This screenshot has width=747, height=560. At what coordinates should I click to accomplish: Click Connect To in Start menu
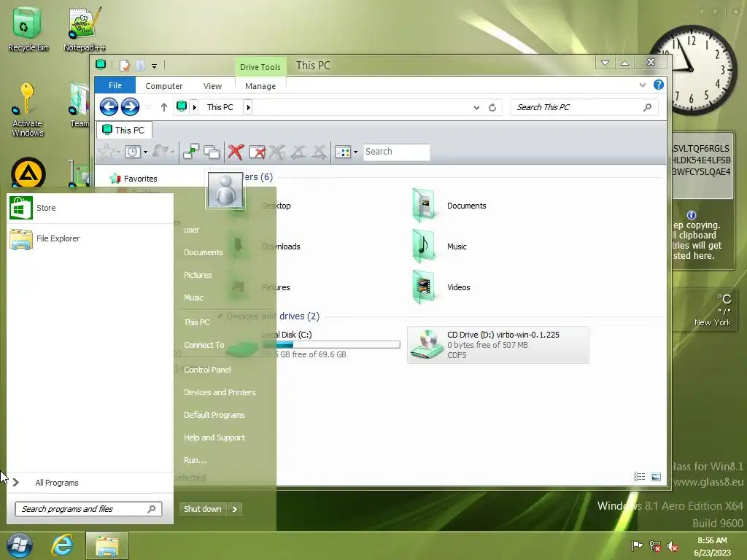coord(204,345)
